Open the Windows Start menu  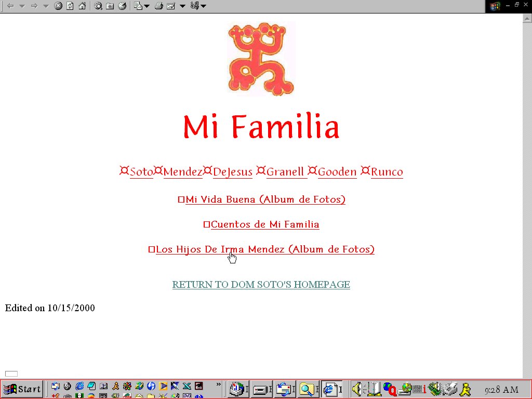click(22, 389)
